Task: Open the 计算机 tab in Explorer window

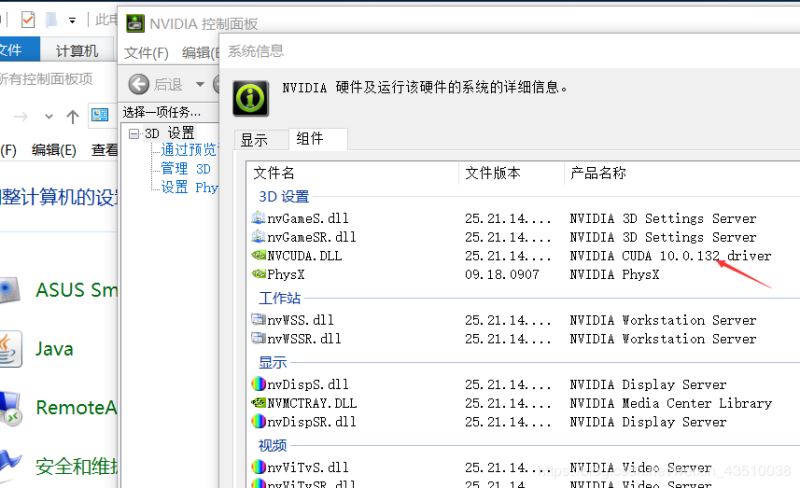Action: pyautogui.click(x=77, y=51)
